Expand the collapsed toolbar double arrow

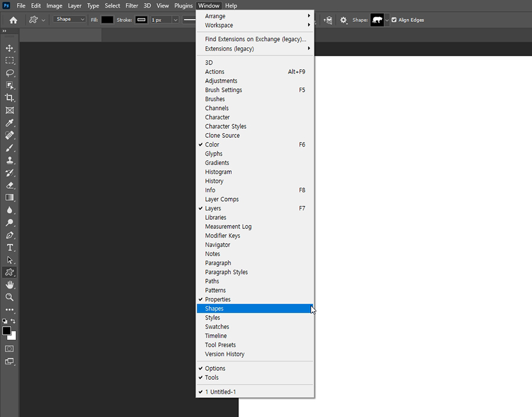tap(4, 31)
